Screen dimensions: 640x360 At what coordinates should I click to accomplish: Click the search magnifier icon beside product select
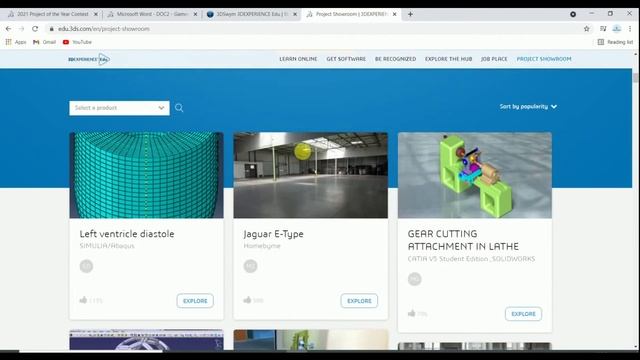(179, 108)
